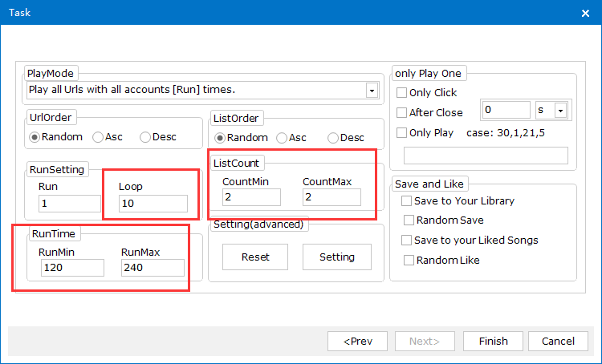
Task: Enable the Only Click checkbox
Action: pyautogui.click(x=402, y=93)
